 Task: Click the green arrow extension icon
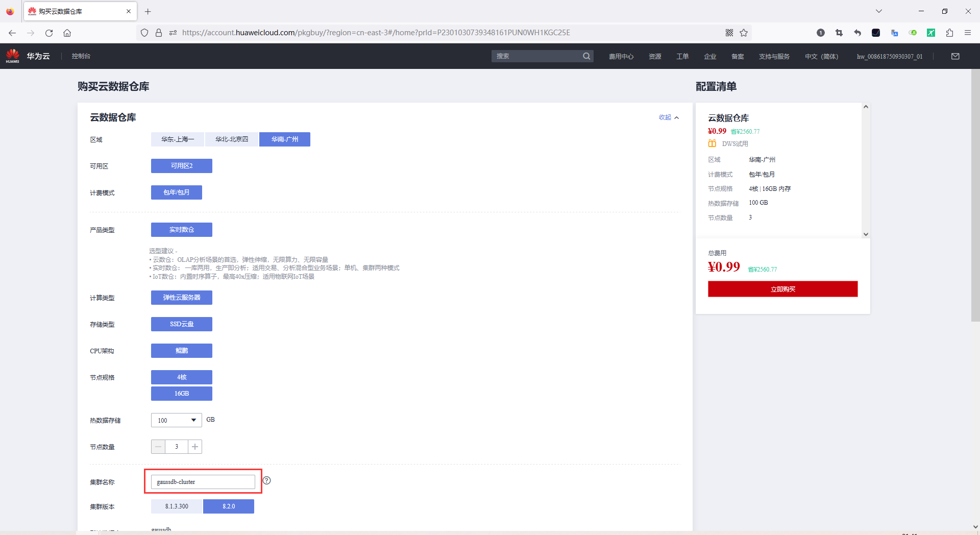pos(931,33)
